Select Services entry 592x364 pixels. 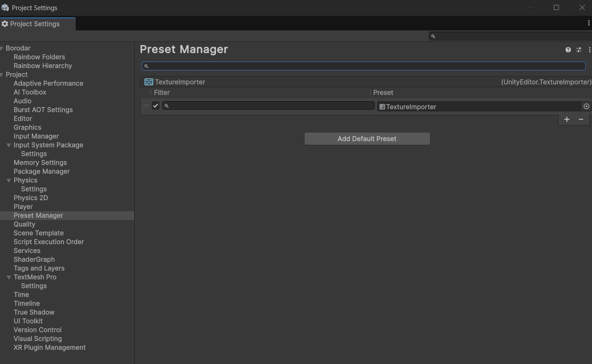coord(27,250)
